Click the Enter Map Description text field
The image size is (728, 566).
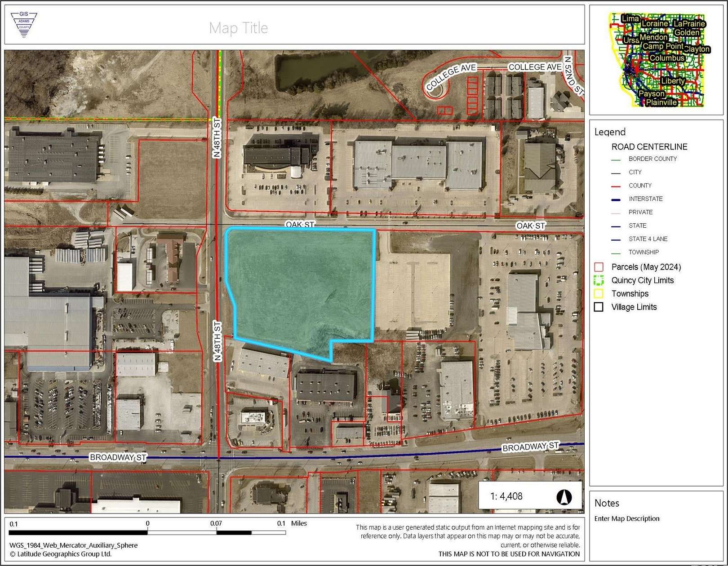[x=627, y=518]
